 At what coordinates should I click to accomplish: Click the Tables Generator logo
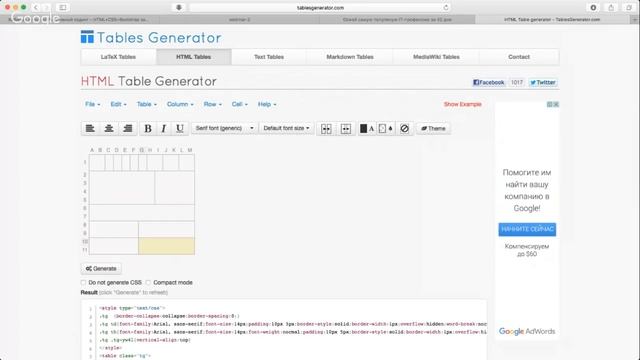click(151, 38)
